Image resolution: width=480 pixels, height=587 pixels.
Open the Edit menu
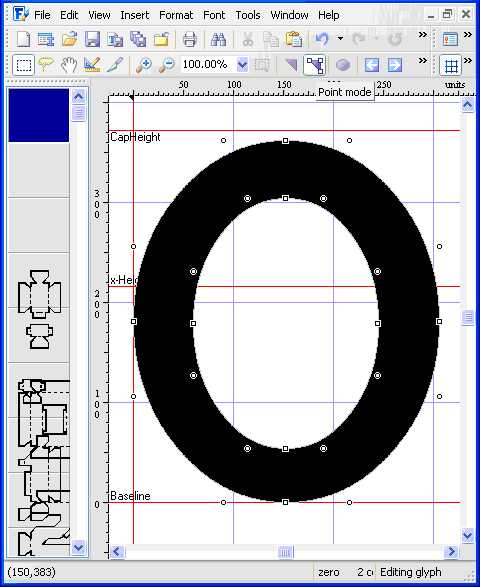pyautogui.click(x=69, y=15)
